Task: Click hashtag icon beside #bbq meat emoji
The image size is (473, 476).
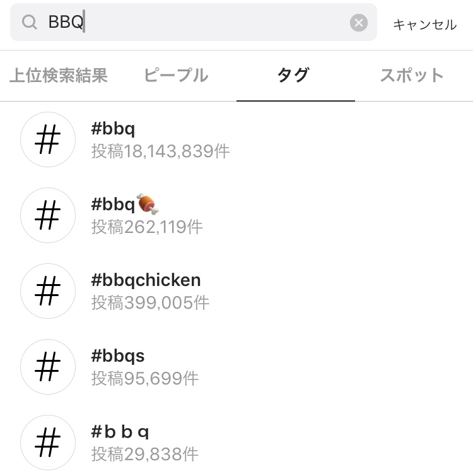Action: point(48,215)
